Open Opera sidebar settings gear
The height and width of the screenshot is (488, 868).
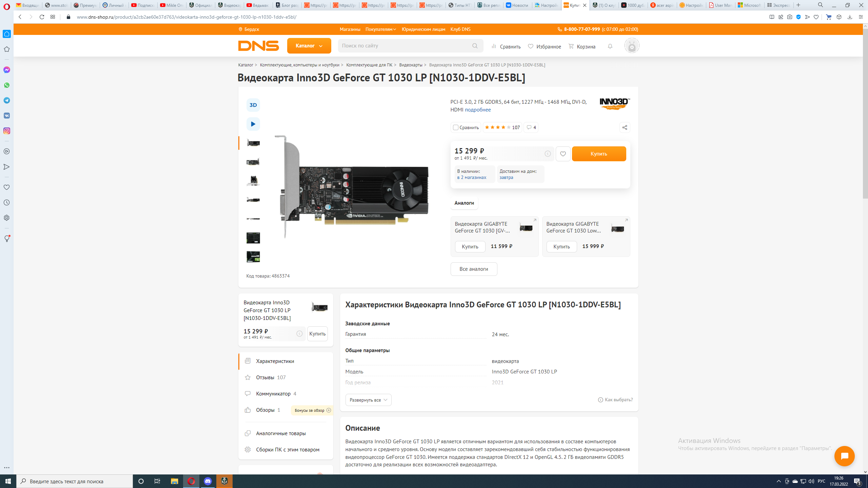click(7, 218)
